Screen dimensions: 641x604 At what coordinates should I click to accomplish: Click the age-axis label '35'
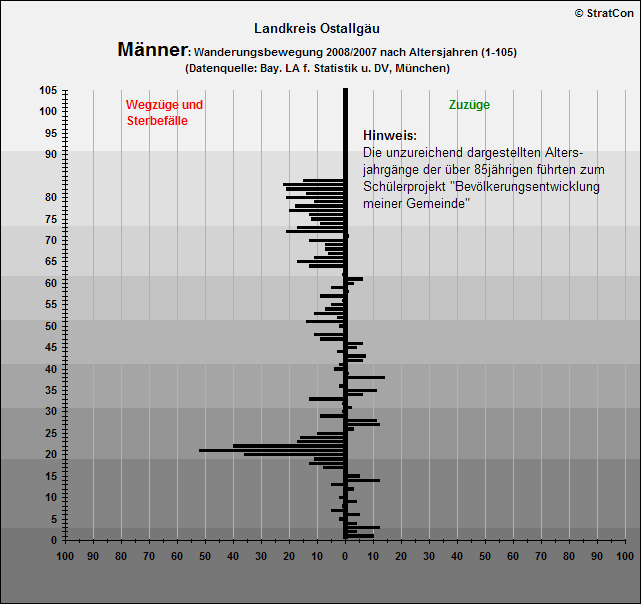coord(51,391)
